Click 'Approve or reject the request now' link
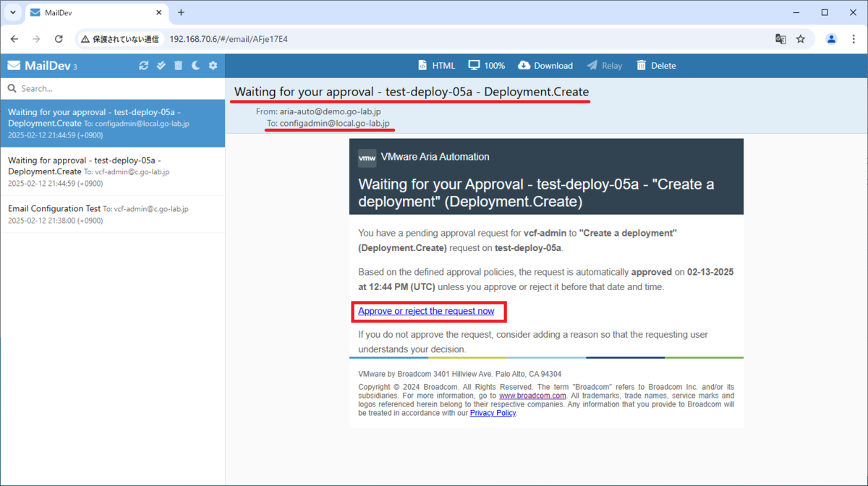 tap(426, 311)
